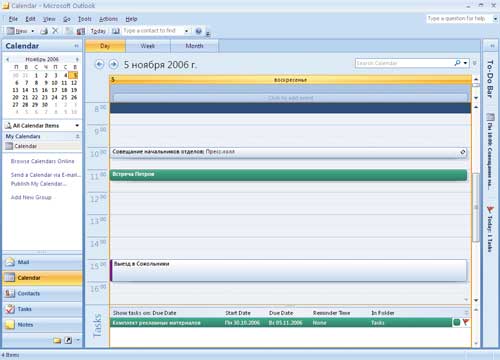Viewport: 500px width, 360px height.
Task: Collapse the My Calendars group
Action: coord(77,136)
